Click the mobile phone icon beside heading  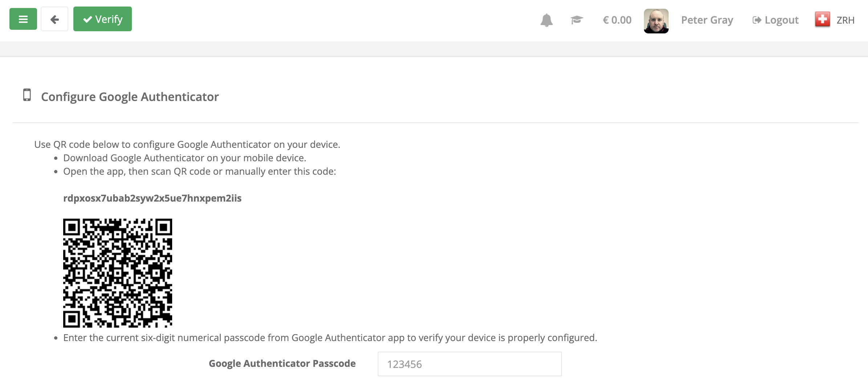27,95
